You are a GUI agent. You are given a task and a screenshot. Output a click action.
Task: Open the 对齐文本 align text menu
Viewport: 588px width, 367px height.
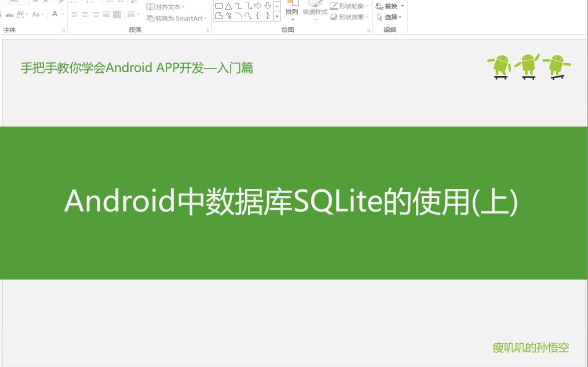165,7
